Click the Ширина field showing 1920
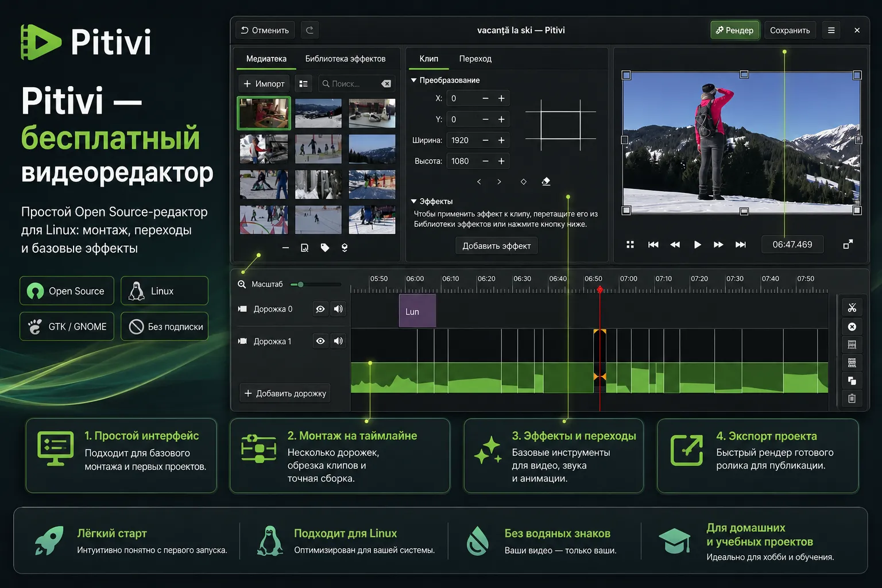This screenshot has height=588, width=882. click(x=478, y=140)
